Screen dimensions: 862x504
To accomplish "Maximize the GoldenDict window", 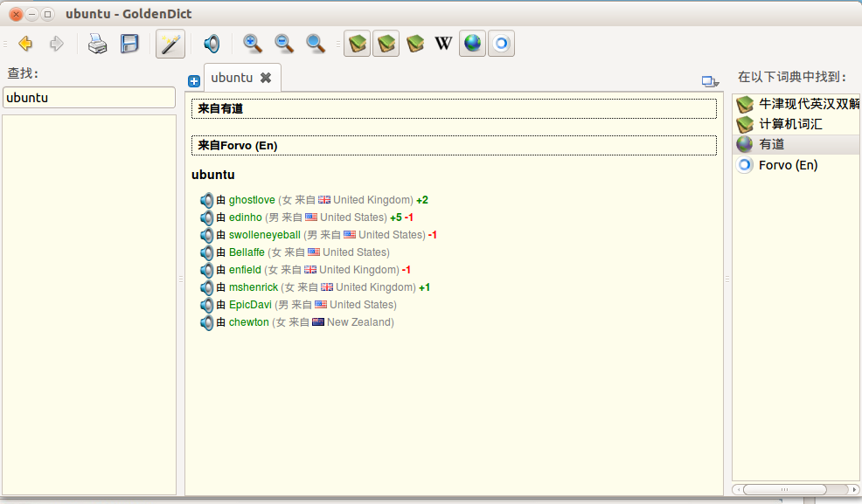I will click(x=48, y=14).
